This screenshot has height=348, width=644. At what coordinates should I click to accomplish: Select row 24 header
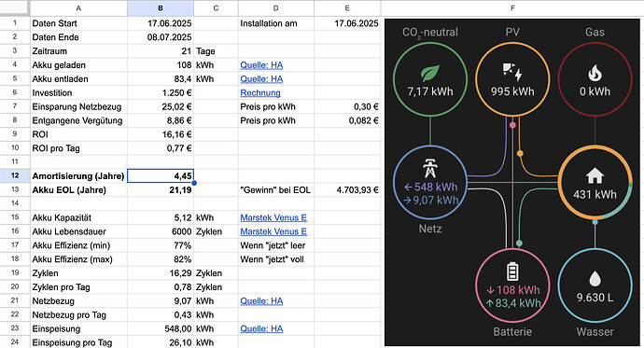tap(15, 341)
